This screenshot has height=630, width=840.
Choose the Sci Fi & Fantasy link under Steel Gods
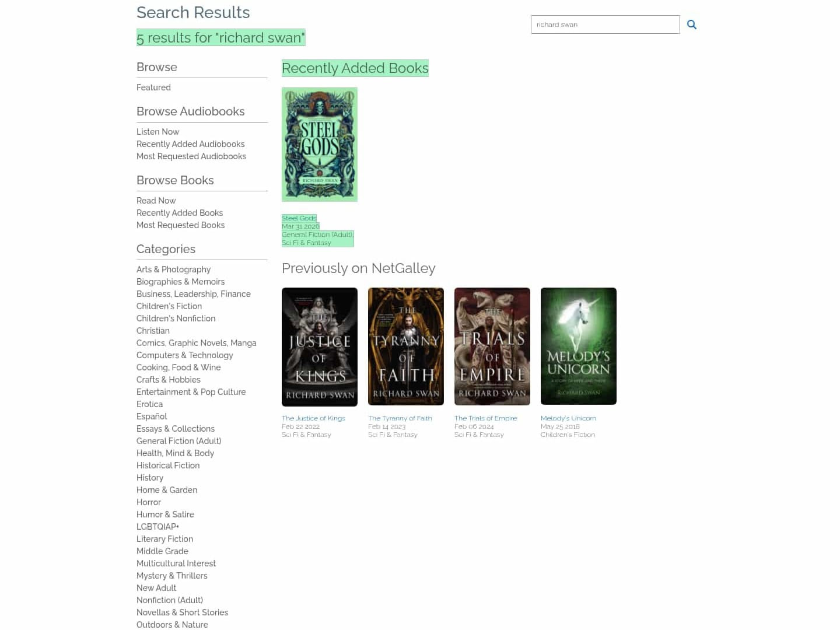pyautogui.click(x=306, y=243)
